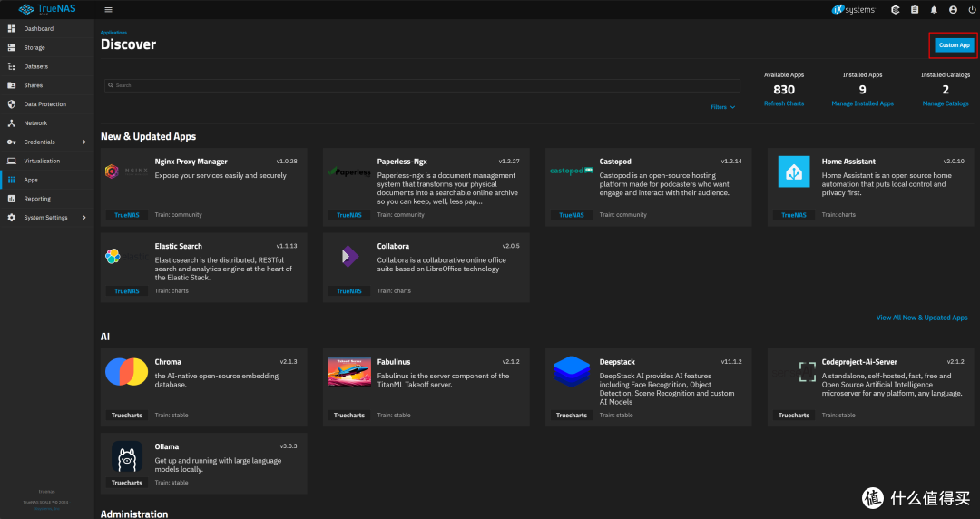
Task: Click the Collabora app logo
Action: [x=350, y=257]
